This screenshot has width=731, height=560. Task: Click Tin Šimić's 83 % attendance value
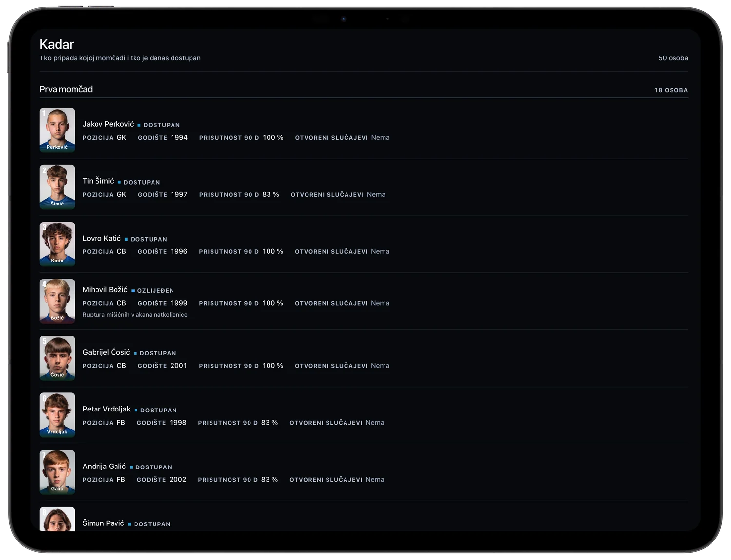[270, 195]
